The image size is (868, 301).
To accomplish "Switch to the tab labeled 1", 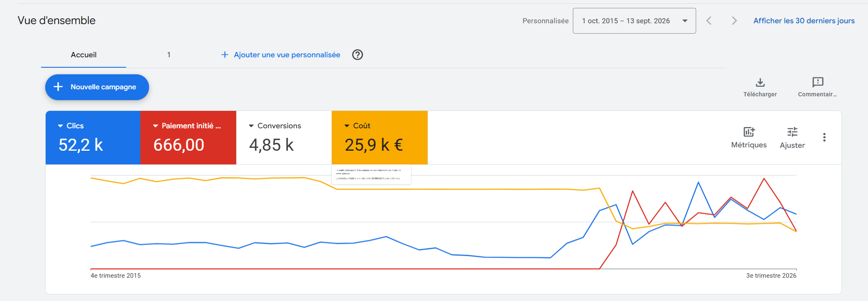I will [169, 55].
